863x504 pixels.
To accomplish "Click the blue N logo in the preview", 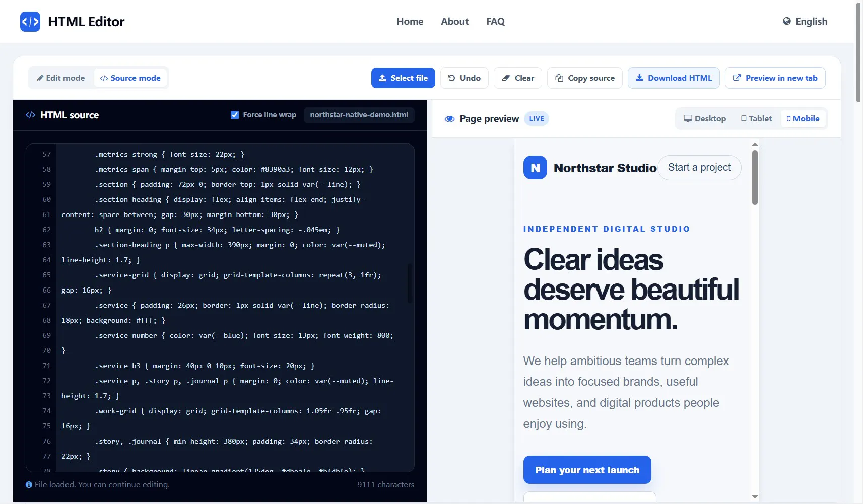I will click(x=535, y=168).
